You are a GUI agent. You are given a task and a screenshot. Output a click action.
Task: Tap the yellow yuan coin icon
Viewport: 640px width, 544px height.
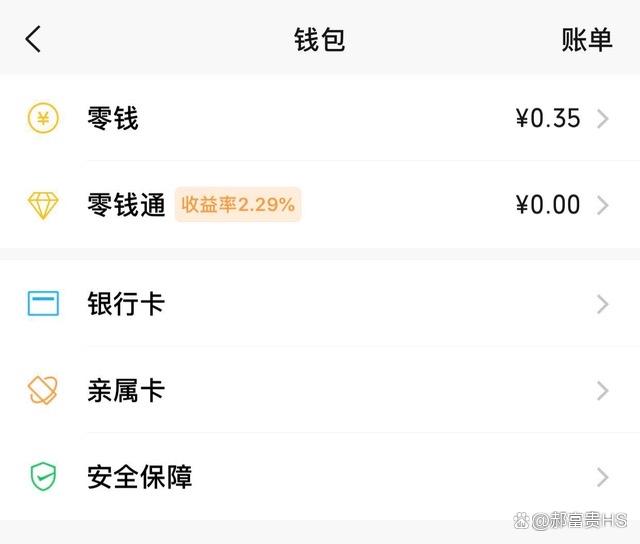(43, 119)
